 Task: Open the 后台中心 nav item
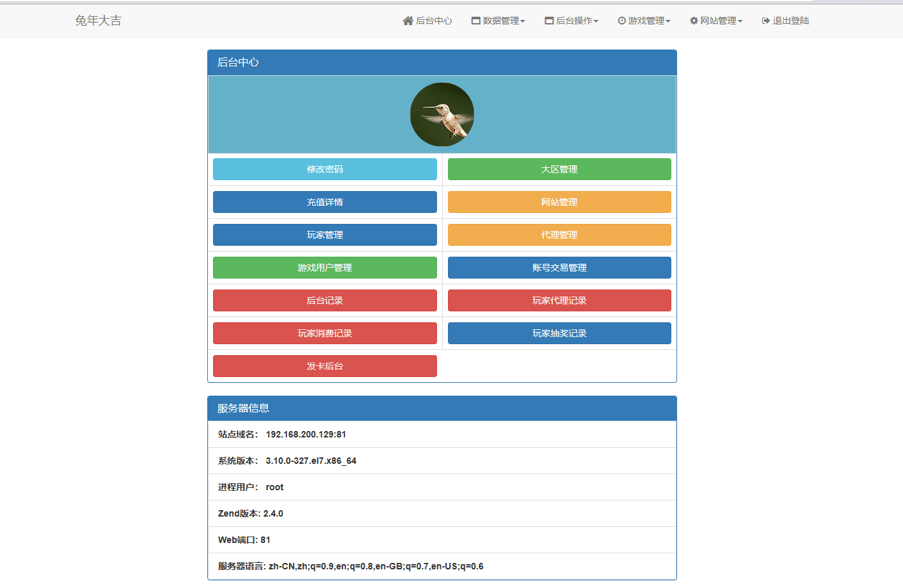pyautogui.click(x=427, y=21)
